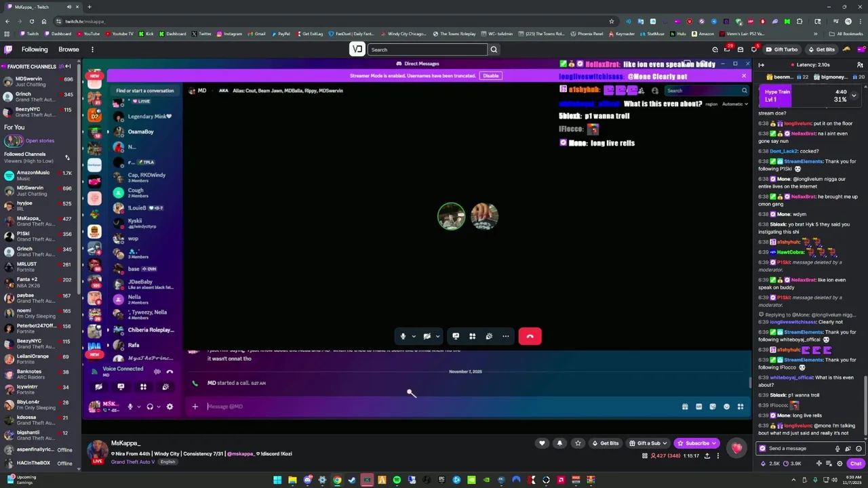Screen dimensions: 868x488
Task: Click Find or start a conversation field
Action: [x=144, y=91]
